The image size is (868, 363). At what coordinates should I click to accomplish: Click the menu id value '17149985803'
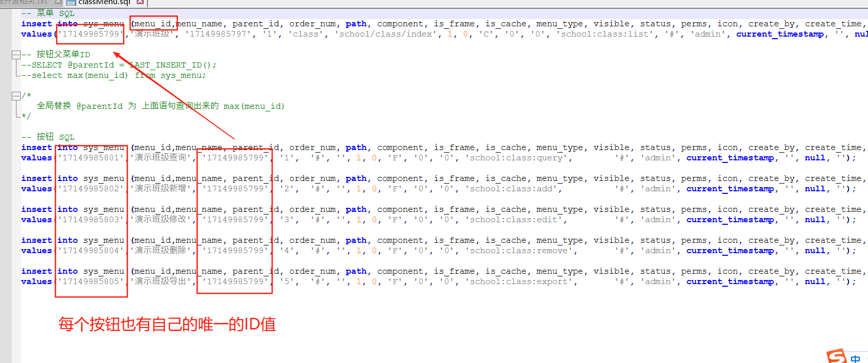tap(91, 220)
